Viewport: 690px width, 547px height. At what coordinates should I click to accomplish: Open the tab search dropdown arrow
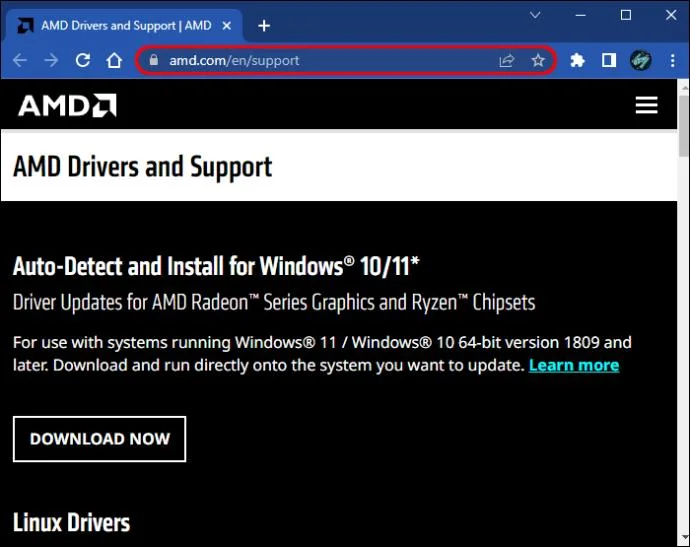pos(535,15)
